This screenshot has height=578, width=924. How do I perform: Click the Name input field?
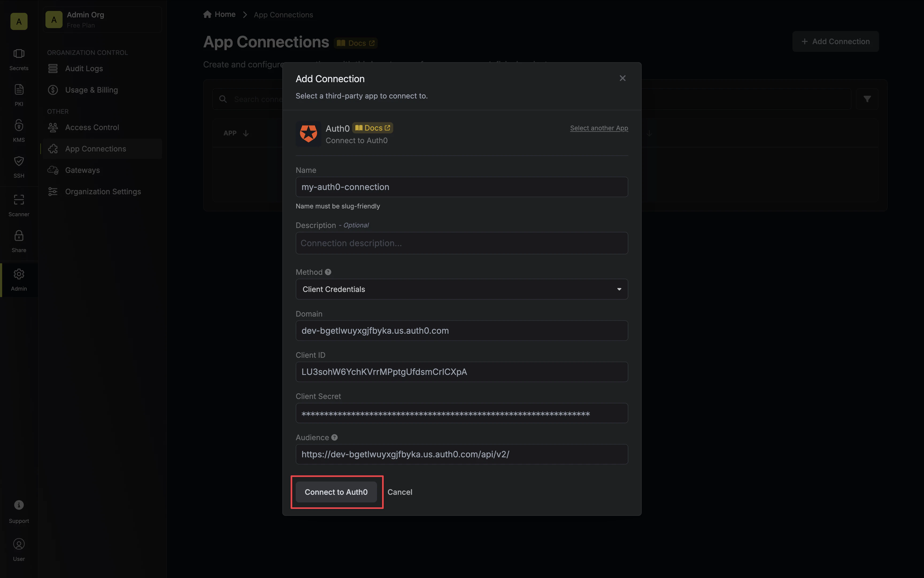(x=462, y=187)
